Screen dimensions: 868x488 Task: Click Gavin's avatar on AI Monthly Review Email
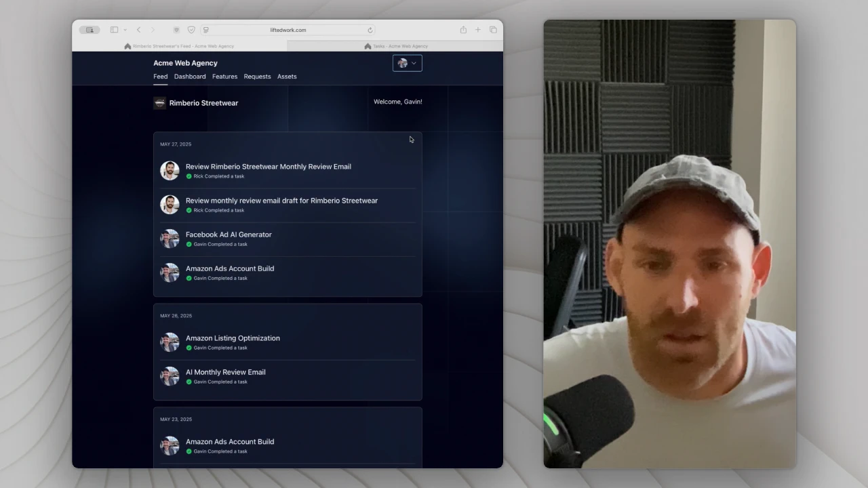coord(170,376)
